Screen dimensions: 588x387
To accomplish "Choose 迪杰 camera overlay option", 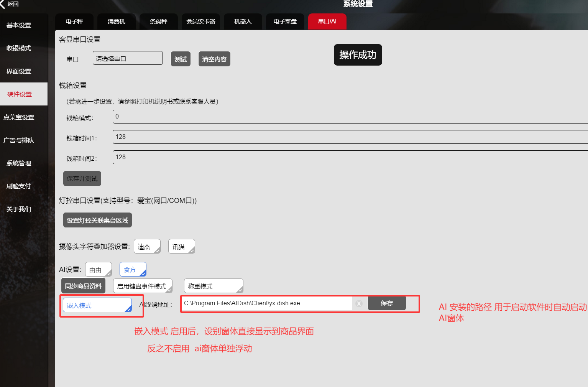I will point(147,247).
